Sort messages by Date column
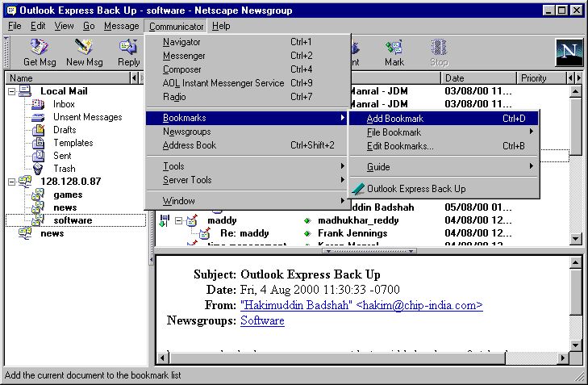588x385 pixels. (478, 78)
